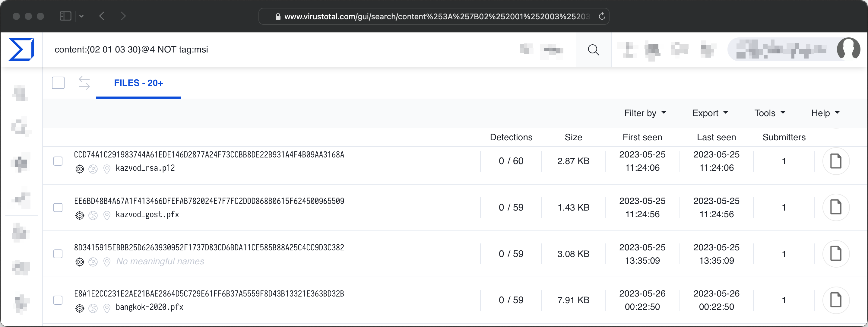Screen dimensions: 868x327
Task: Click the file icon on bangkok-2020.pfx row
Action: click(835, 300)
